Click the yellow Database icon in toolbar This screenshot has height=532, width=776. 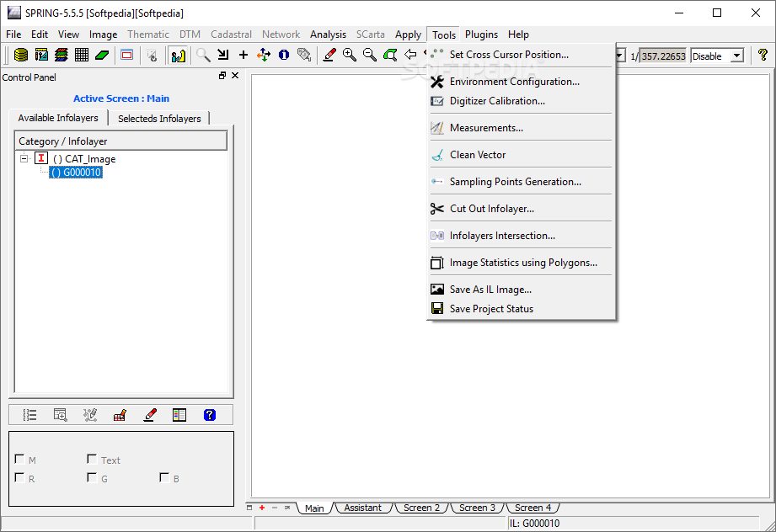[x=21, y=55]
